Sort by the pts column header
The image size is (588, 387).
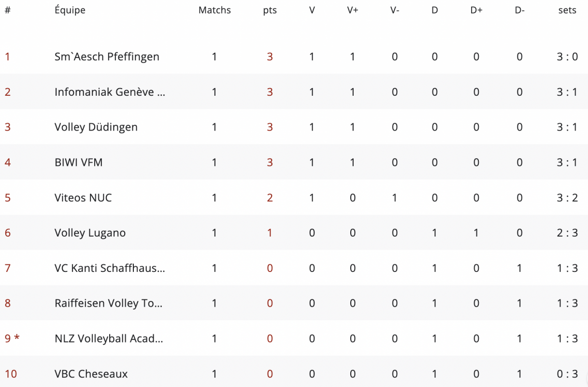coord(270,10)
